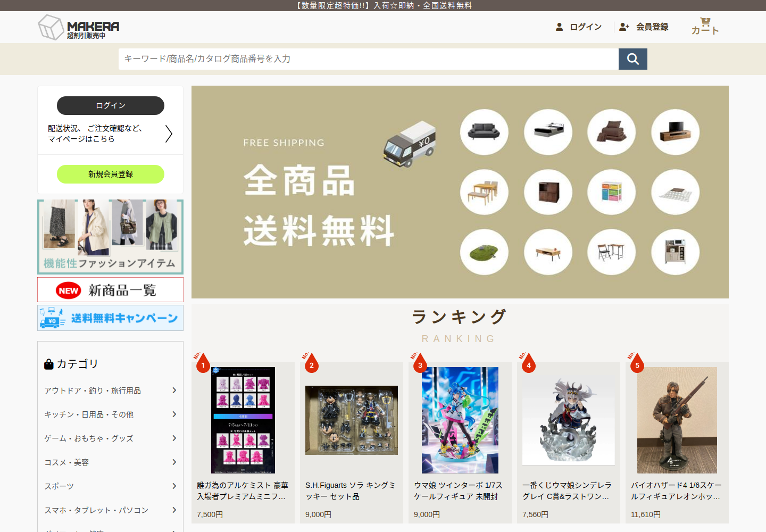766x532 pixels.
Task: Expand キッチン・日用品・その他 category
Action: pos(111,414)
